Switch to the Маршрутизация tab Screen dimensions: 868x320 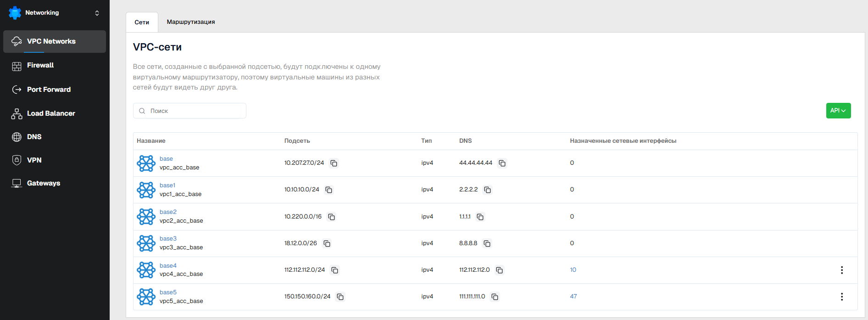191,22
